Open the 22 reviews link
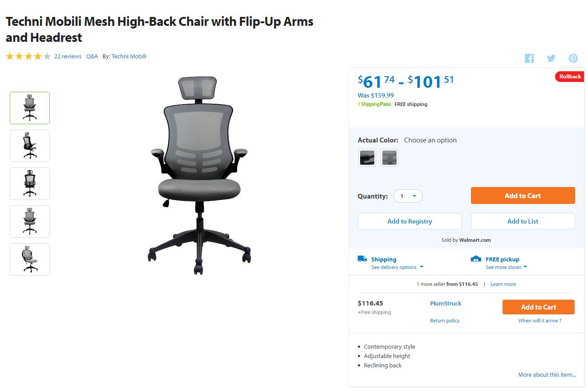The width and height of the screenshot is (588, 391). pos(68,57)
